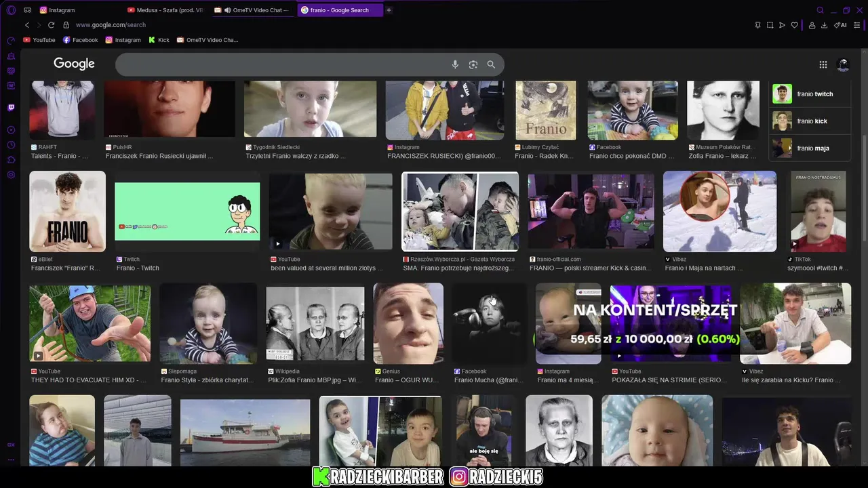Click the Google logo
This screenshot has width=868, height=488.
(x=74, y=64)
